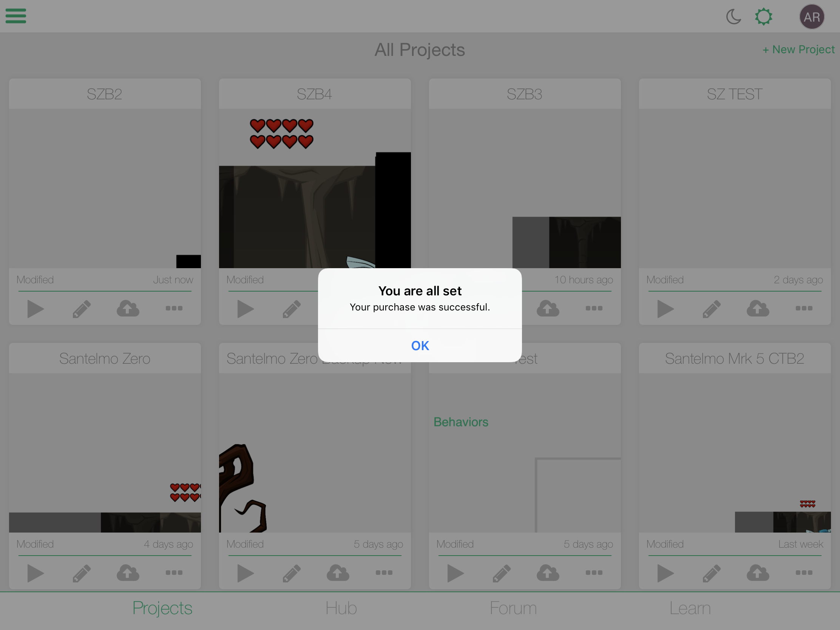Play the Santelmo Zero project

(36, 573)
